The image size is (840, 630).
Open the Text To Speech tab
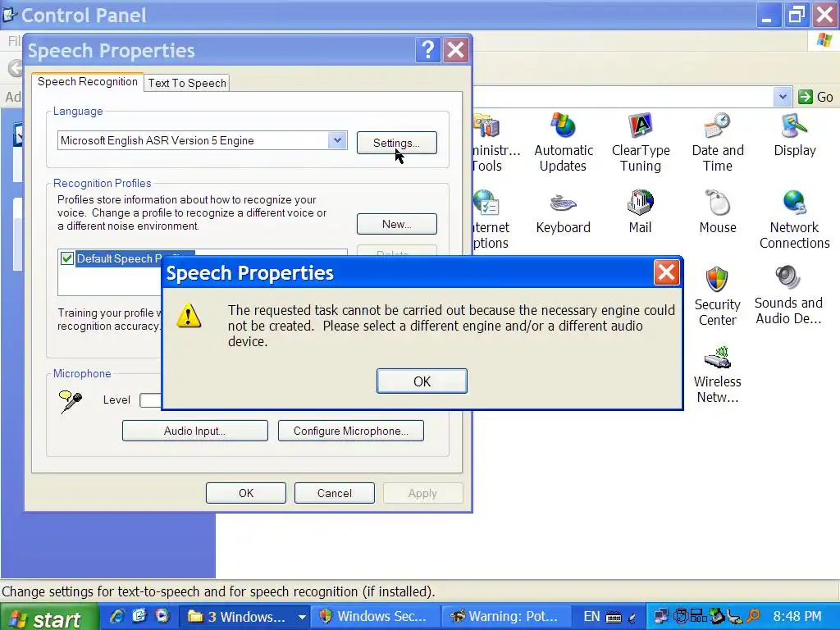coord(187,83)
